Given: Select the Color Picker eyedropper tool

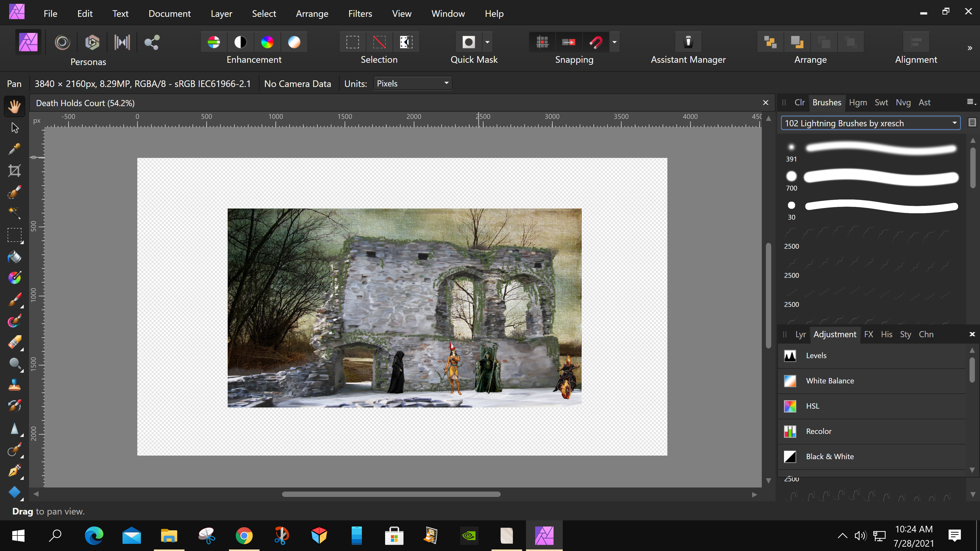Looking at the screenshot, I should click(15, 149).
